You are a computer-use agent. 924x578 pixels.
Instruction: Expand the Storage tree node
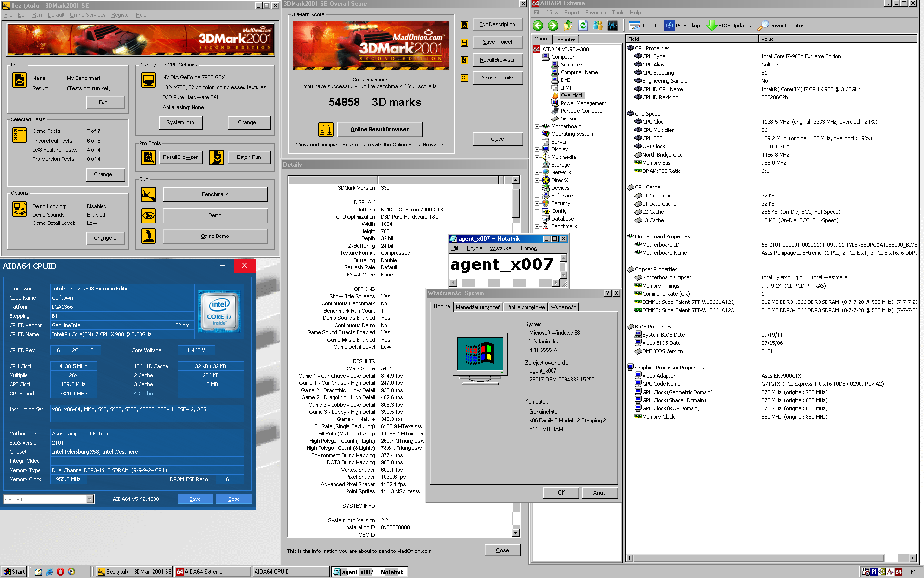coord(537,165)
